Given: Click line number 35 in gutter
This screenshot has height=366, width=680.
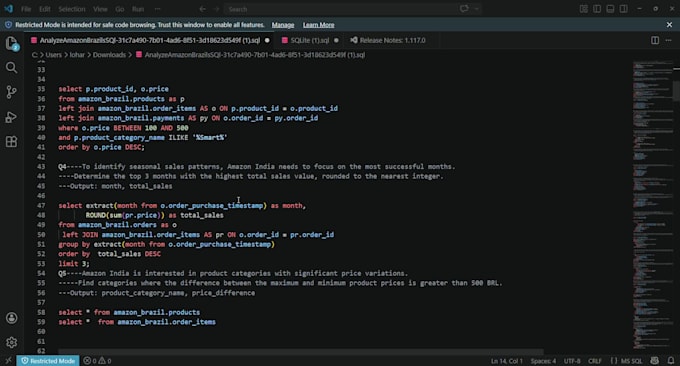Looking at the screenshot, I should click(41, 89).
